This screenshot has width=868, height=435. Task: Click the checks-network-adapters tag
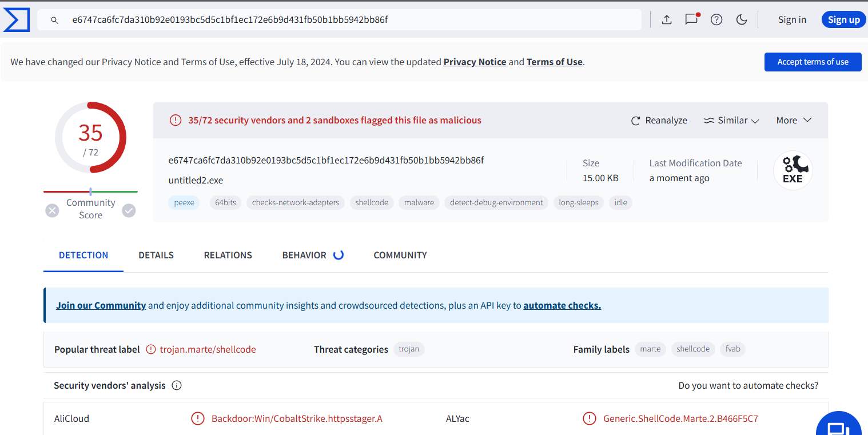click(296, 202)
